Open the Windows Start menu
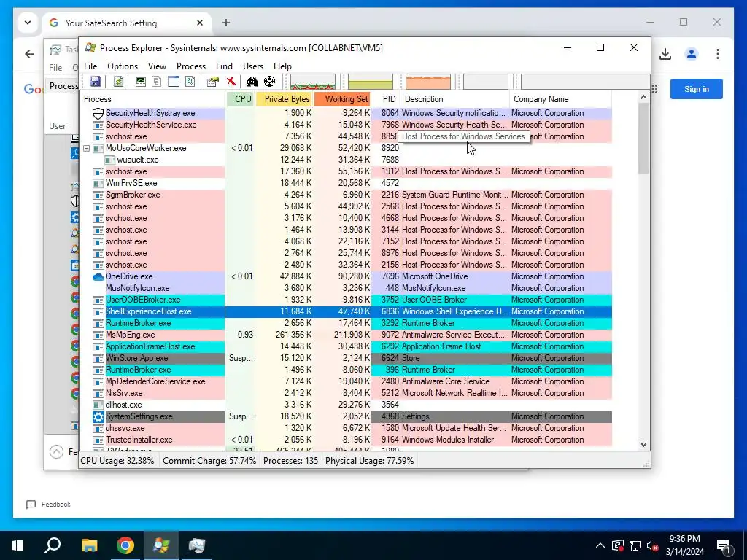Screen dimensions: 747x560 (18, 545)
